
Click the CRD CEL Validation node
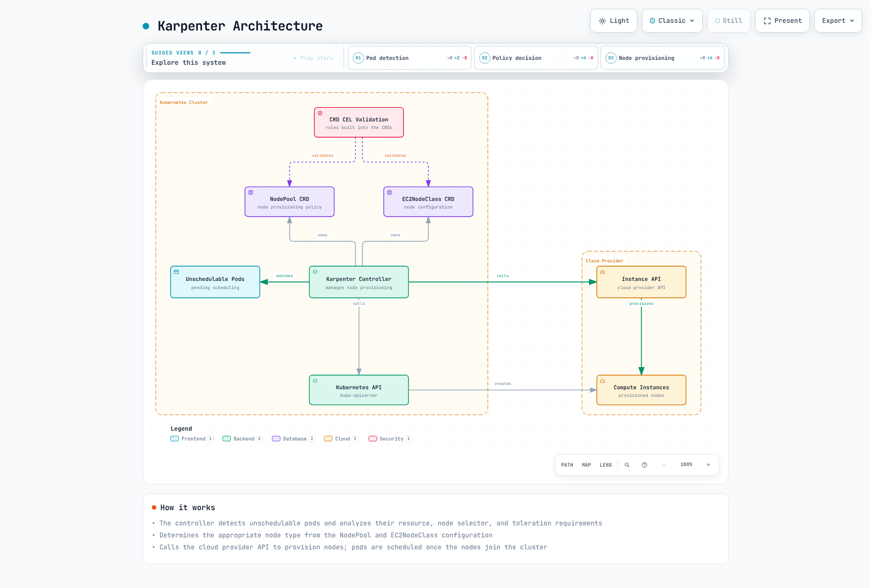359,122
